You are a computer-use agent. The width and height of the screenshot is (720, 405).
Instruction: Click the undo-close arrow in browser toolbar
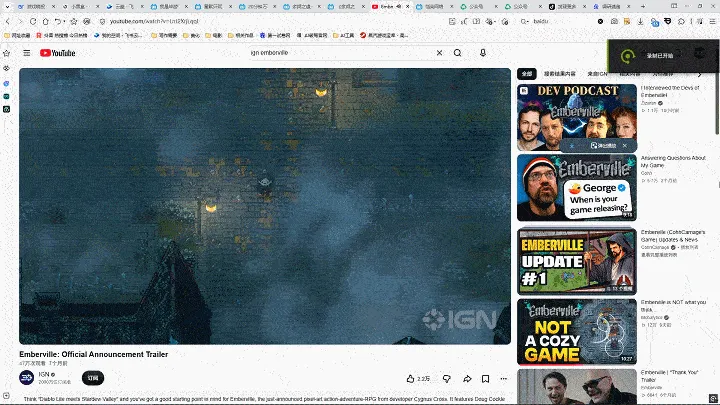(58, 22)
